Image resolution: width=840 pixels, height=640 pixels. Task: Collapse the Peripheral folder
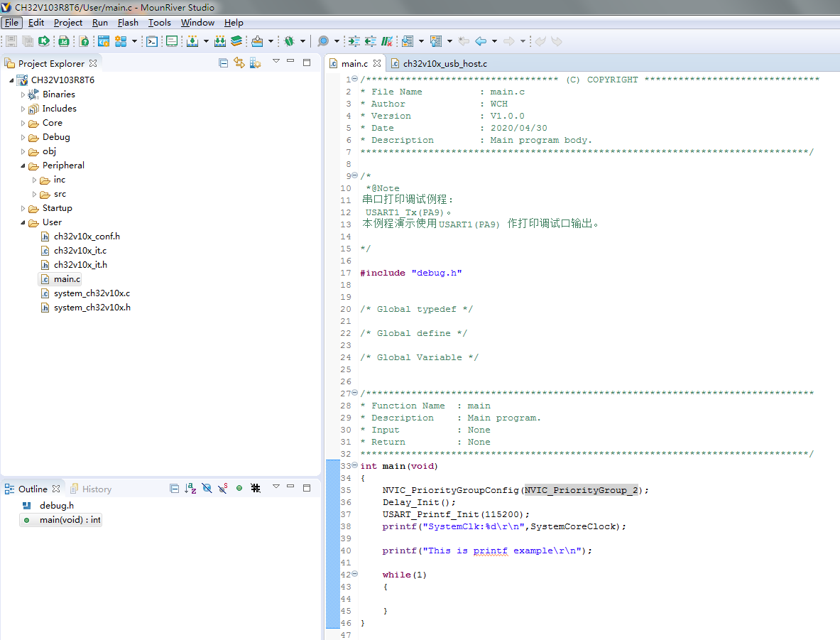click(x=23, y=166)
